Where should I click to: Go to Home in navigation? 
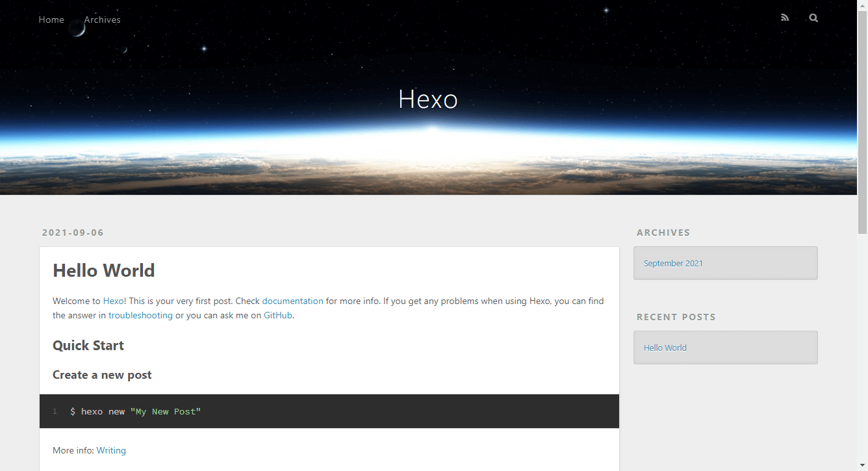coord(51,19)
